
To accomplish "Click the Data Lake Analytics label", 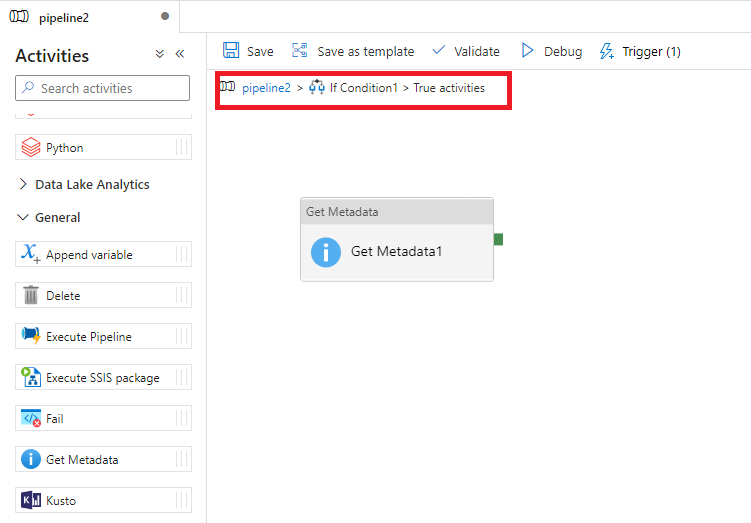I will [x=92, y=185].
